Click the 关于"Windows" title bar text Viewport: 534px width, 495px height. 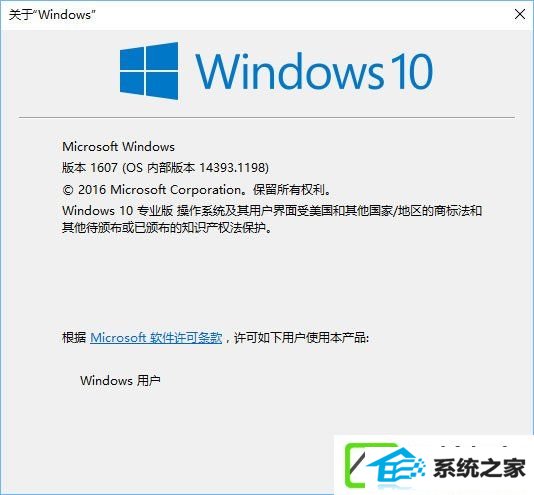point(52,15)
